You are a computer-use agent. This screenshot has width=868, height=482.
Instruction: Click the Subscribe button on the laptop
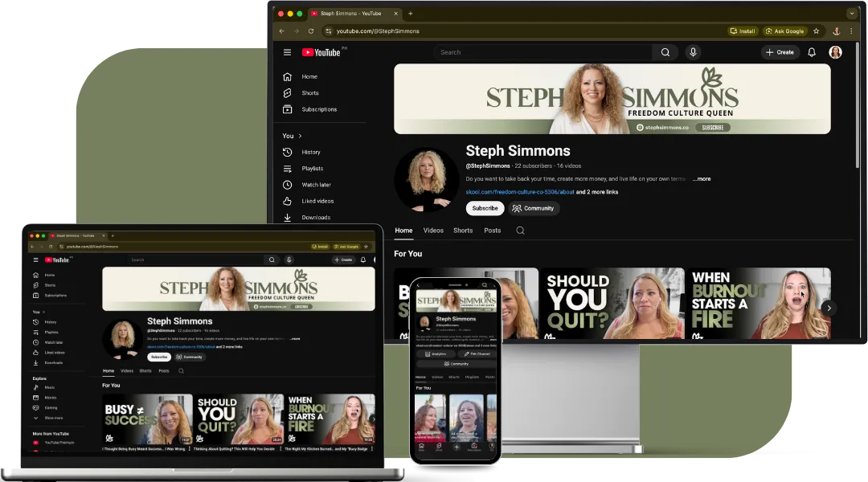(x=159, y=357)
